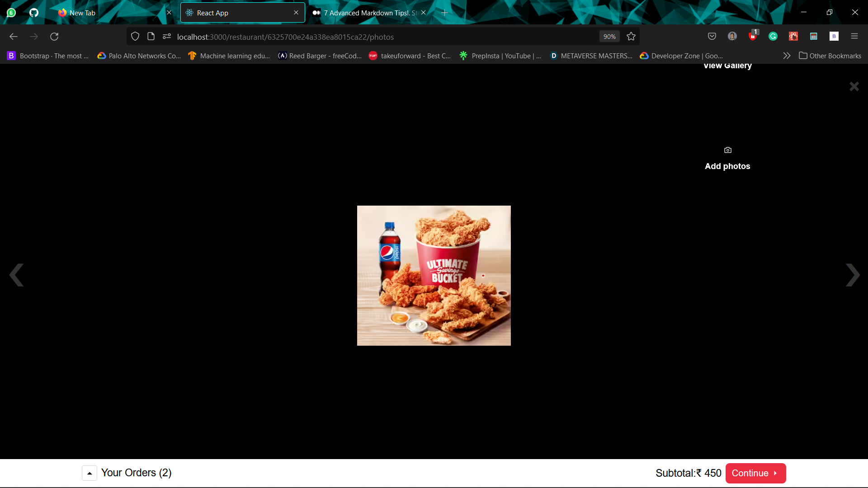Click the browser address bar URL
Screen dimensions: 868x488
pyautogui.click(x=285, y=37)
